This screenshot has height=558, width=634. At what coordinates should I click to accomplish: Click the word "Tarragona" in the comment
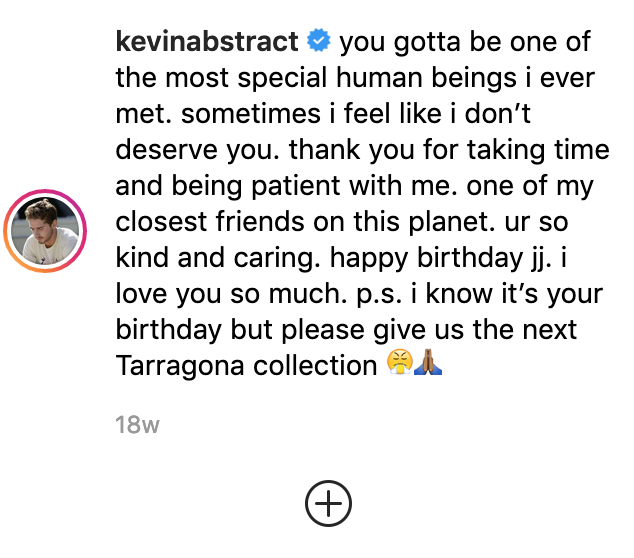pos(178,365)
